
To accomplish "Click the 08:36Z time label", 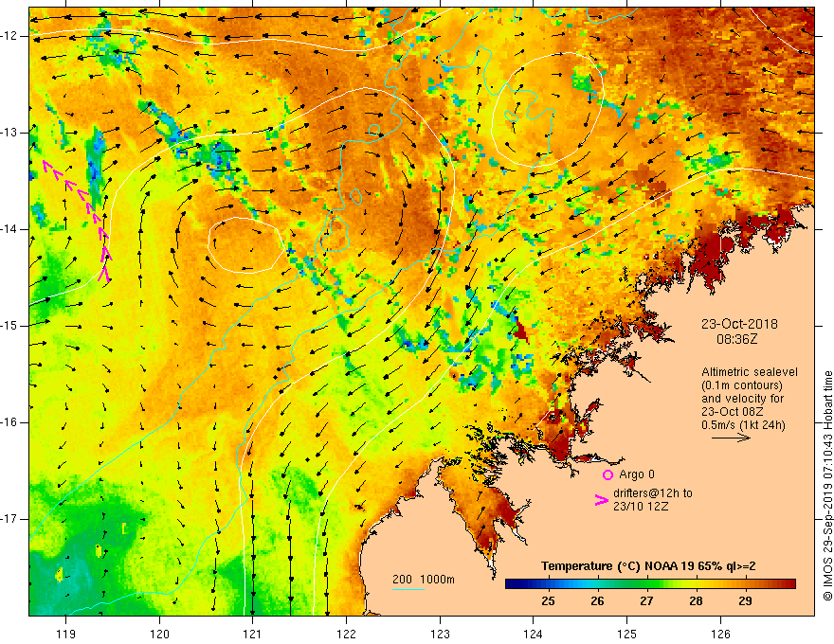I will click(x=736, y=339).
